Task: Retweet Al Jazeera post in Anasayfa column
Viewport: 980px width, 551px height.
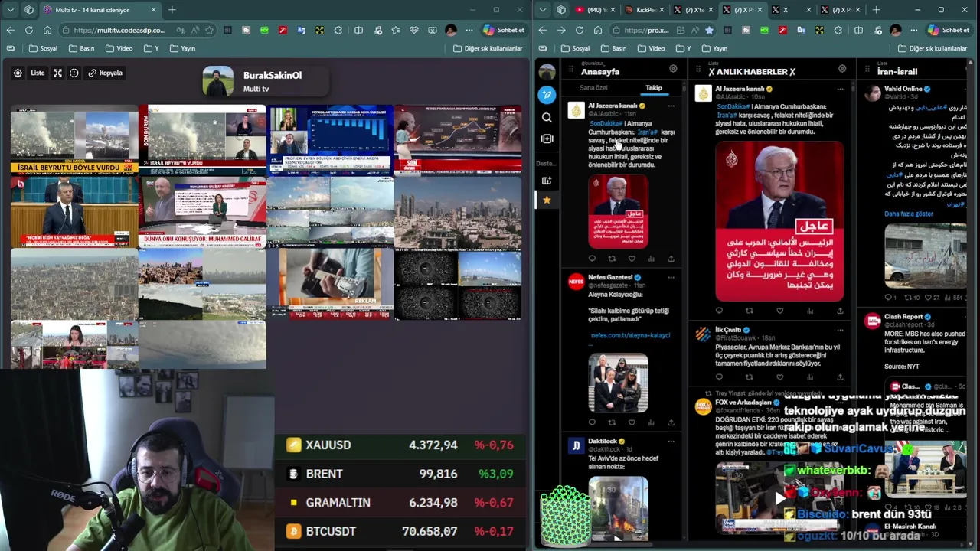Action: click(x=612, y=259)
